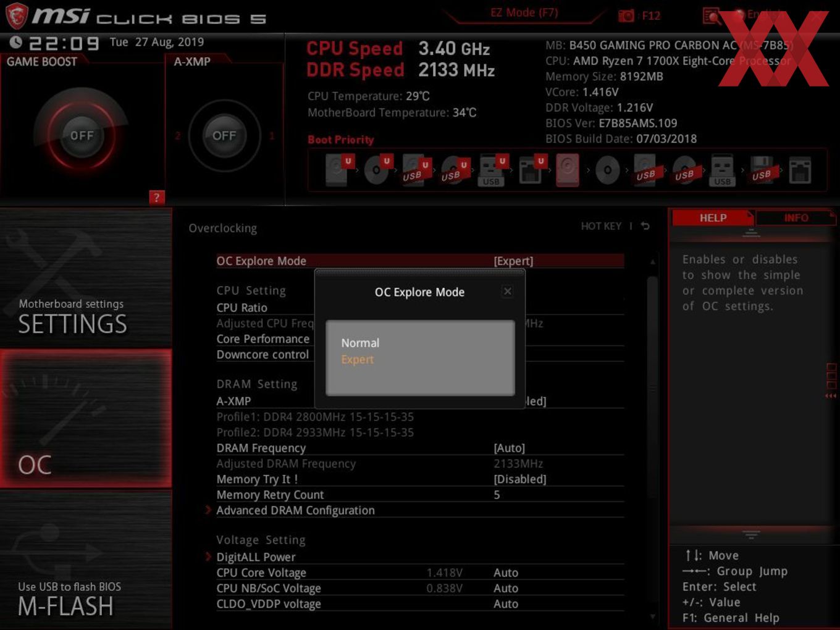Click the settings list vertical scrollbar

pyautogui.click(x=652, y=387)
